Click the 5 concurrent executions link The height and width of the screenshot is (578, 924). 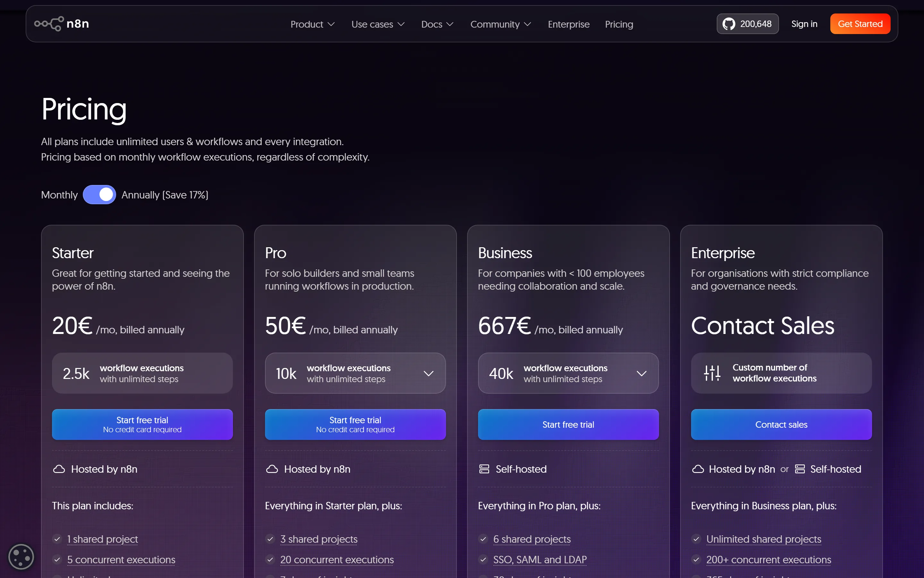(x=121, y=560)
